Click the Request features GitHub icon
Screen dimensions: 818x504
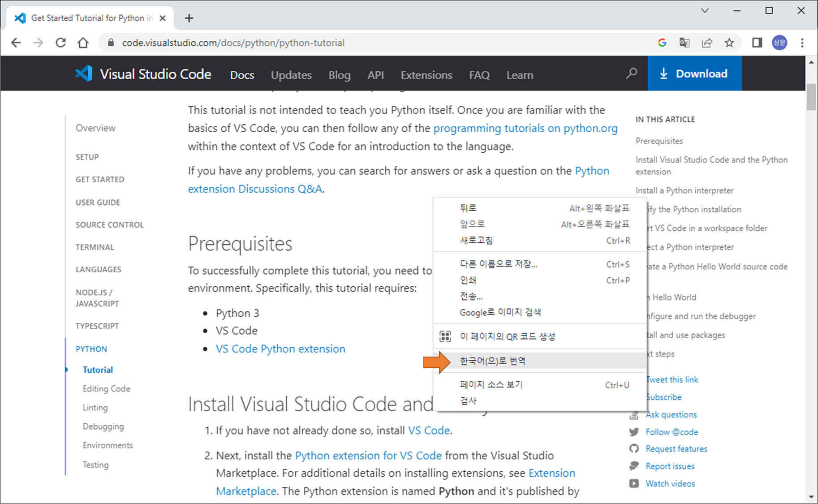634,448
